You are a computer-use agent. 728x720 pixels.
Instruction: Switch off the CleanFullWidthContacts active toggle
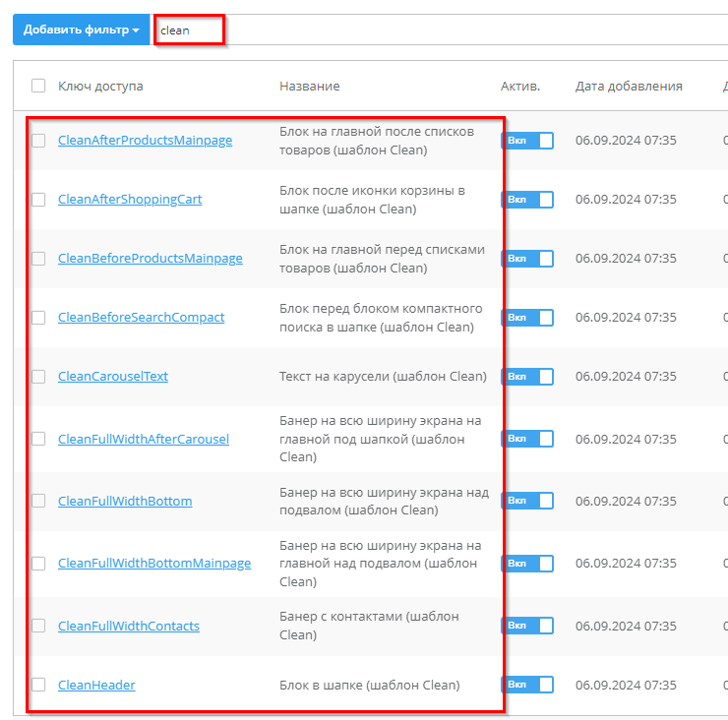click(x=527, y=626)
